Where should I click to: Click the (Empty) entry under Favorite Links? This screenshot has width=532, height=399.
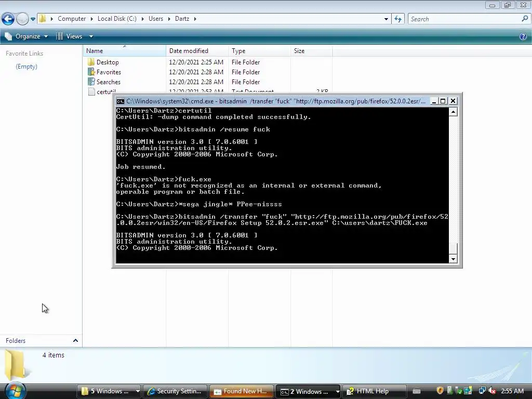click(x=26, y=66)
